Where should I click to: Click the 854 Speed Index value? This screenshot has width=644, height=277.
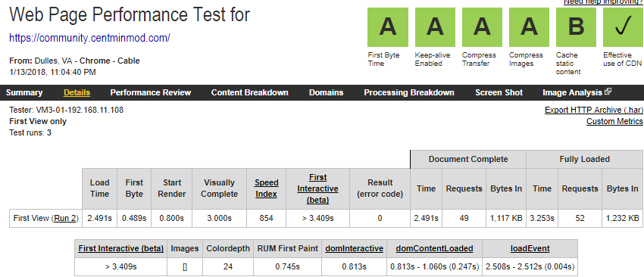tap(266, 218)
